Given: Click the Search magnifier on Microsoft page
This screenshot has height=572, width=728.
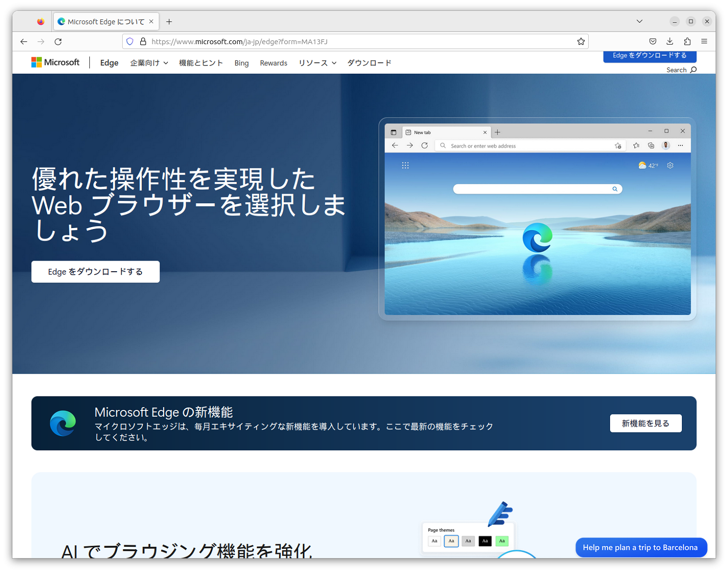Looking at the screenshot, I should [694, 70].
